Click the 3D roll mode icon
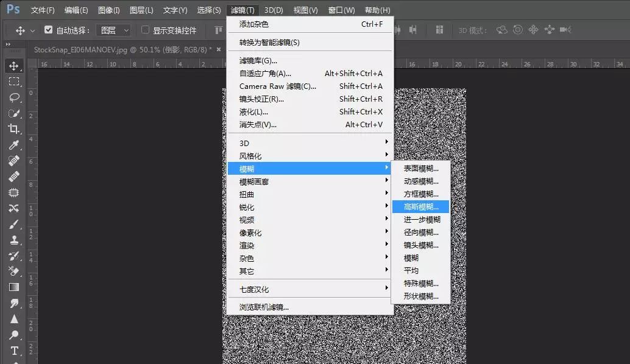 coord(518,30)
